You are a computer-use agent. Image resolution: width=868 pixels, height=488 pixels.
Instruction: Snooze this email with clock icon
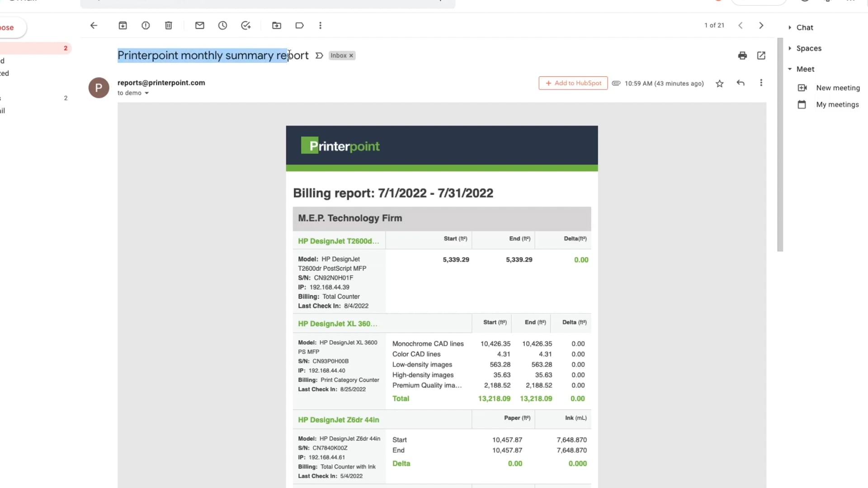point(222,26)
